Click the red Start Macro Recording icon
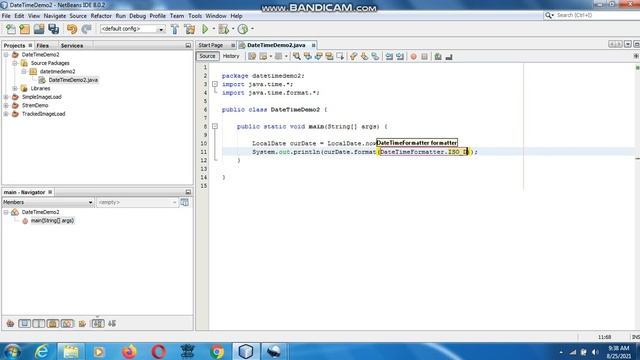The height and width of the screenshot is (360, 640). [413, 57]
